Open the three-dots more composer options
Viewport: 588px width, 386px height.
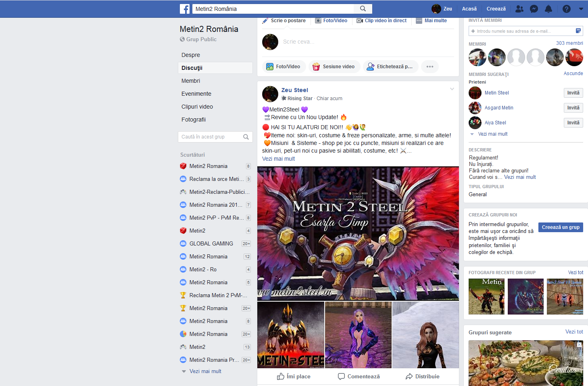(430, 67)
